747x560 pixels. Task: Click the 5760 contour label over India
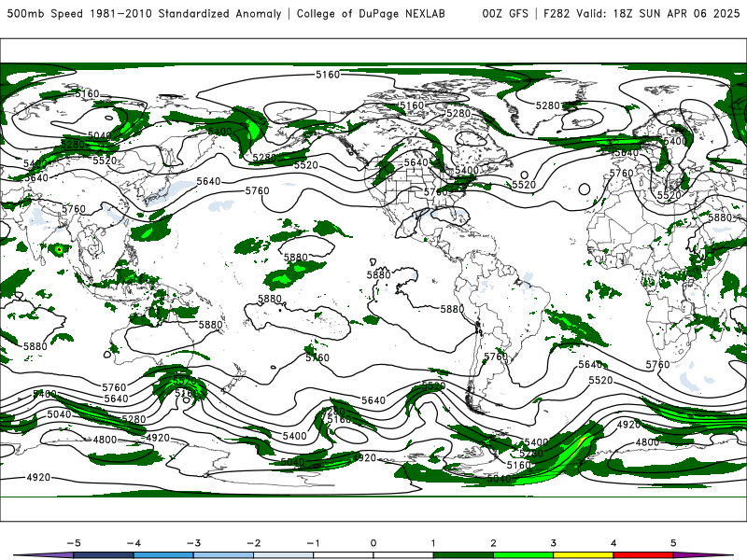click(74, 208)
